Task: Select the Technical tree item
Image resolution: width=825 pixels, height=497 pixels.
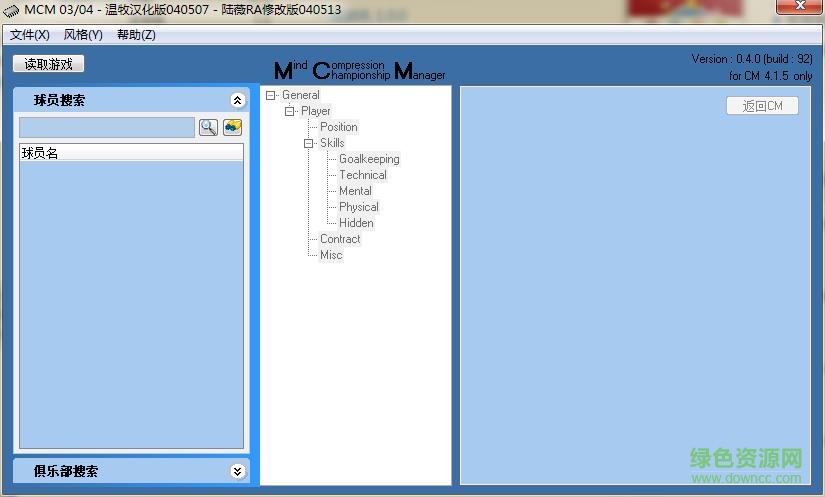Action: [363, 175]
